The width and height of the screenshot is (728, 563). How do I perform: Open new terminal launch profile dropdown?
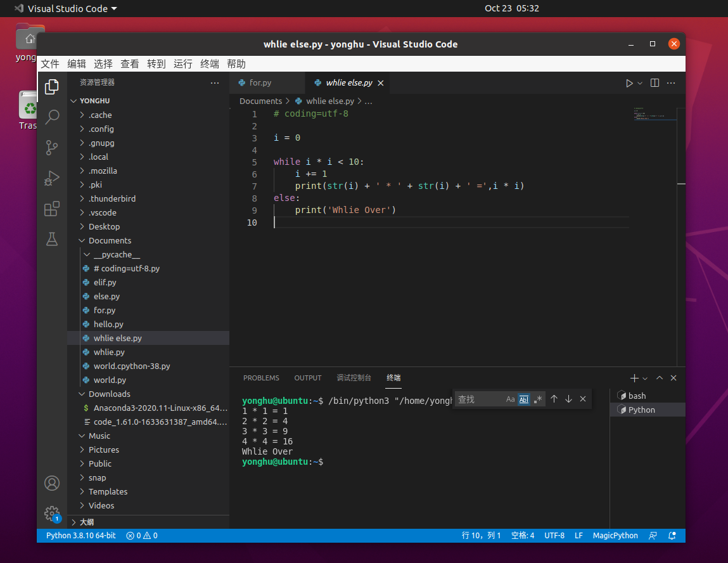645,378
